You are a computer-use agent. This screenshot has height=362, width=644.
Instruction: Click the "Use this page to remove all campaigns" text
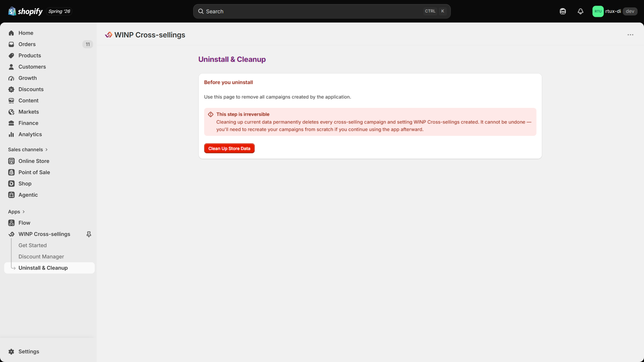(277, 97)
